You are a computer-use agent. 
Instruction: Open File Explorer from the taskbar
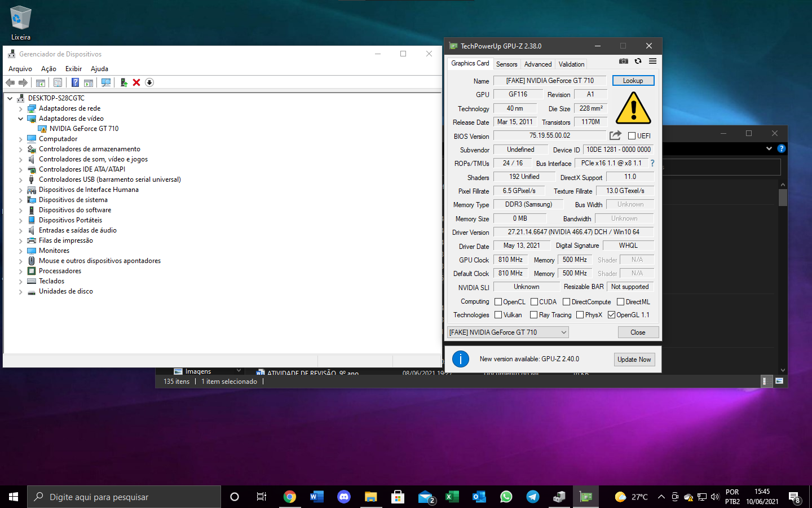(x=370, y=497)
